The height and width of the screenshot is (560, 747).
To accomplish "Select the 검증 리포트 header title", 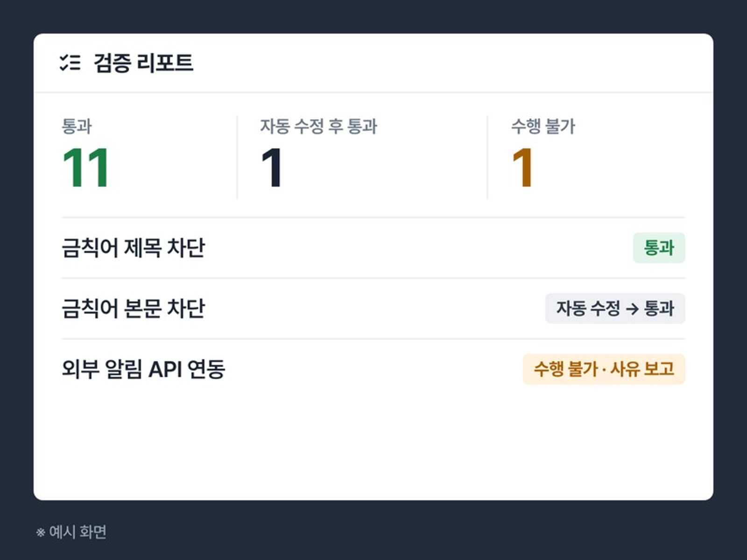I will coord(143,63).
